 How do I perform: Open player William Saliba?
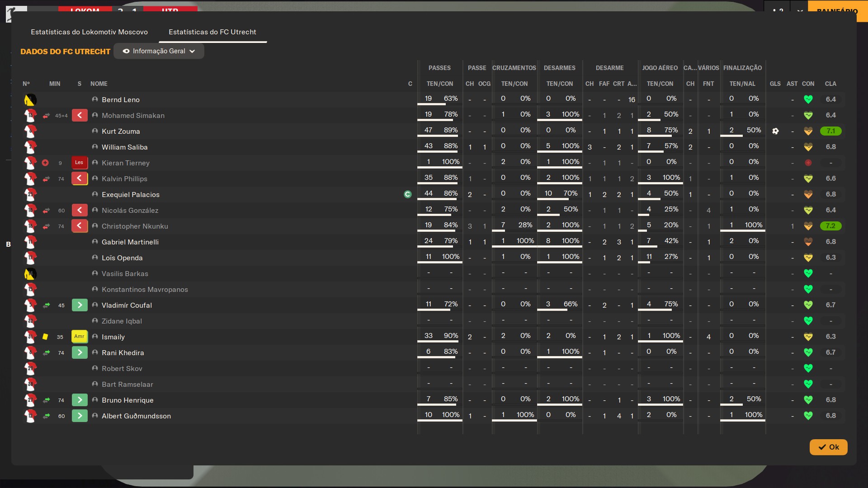[x=125, y=147]
